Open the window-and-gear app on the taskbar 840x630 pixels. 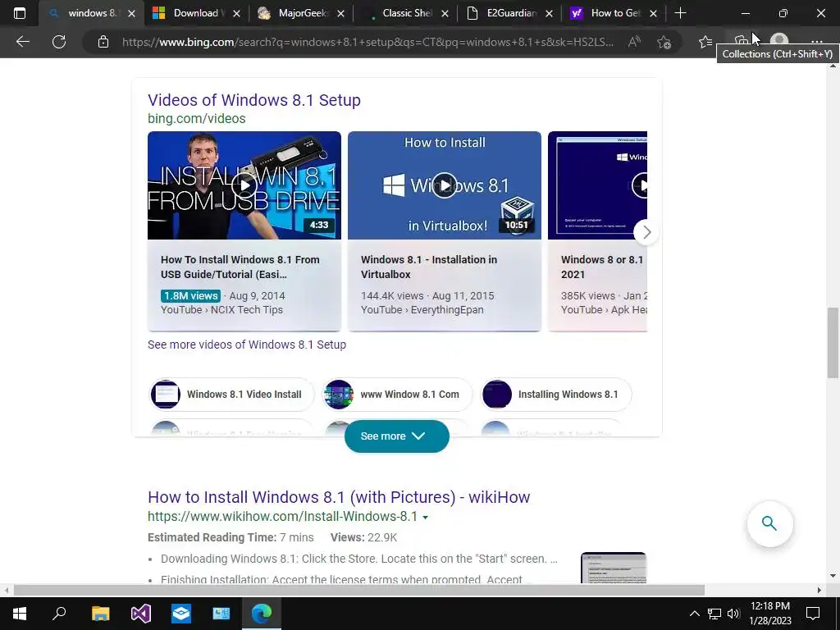[221, 613]
